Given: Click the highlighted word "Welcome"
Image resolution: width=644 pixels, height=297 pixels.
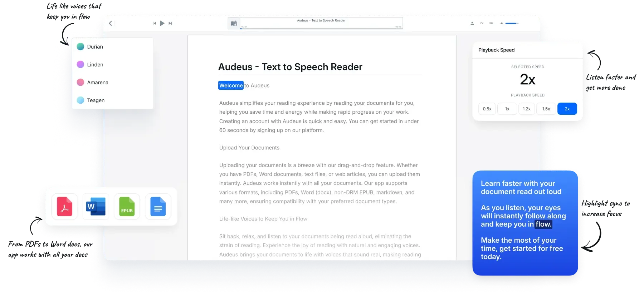Looking at the screenshot, I should (231, 85).
